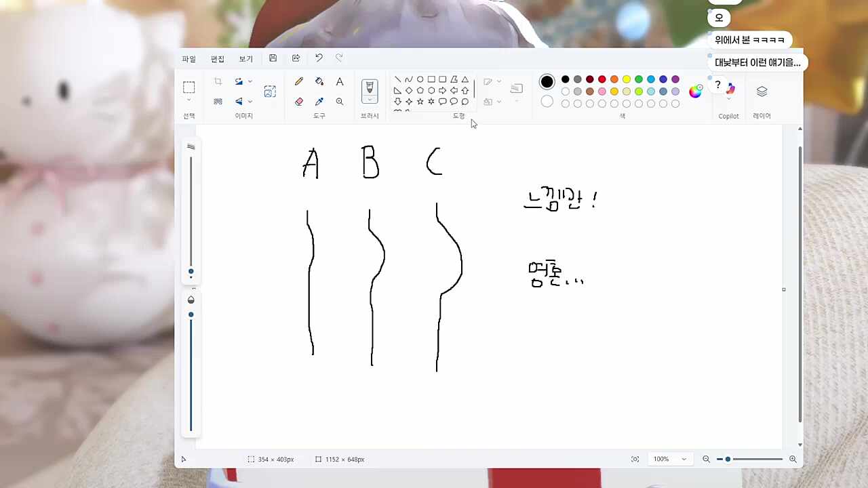Click the Crop tool in the image group

click(x=218, y=81)
